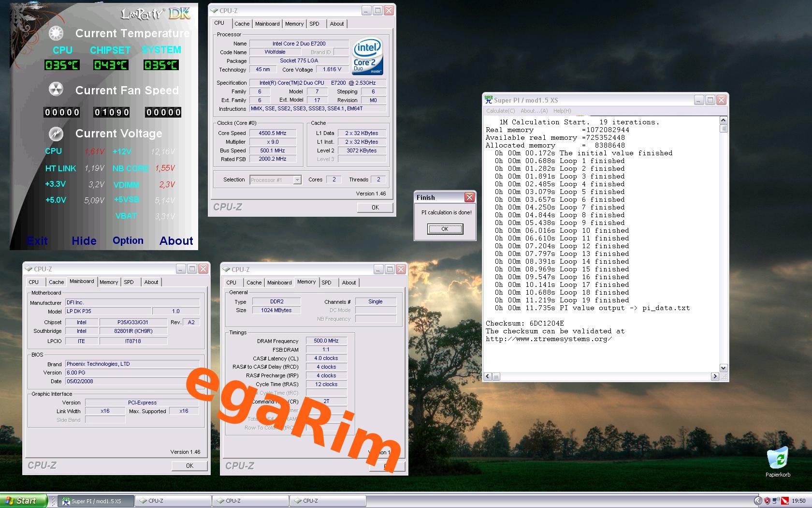Click the CPU temperature 035°C readout

coord(62,65)
